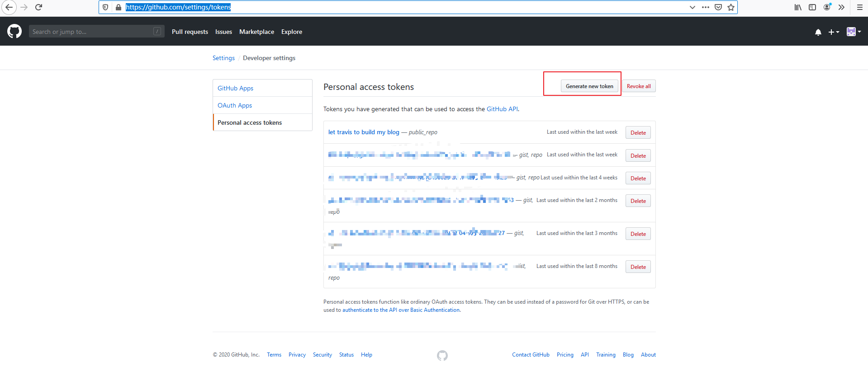868x371 pixels.
Task: Open Issues in top nav
Action: click(223, 32)
